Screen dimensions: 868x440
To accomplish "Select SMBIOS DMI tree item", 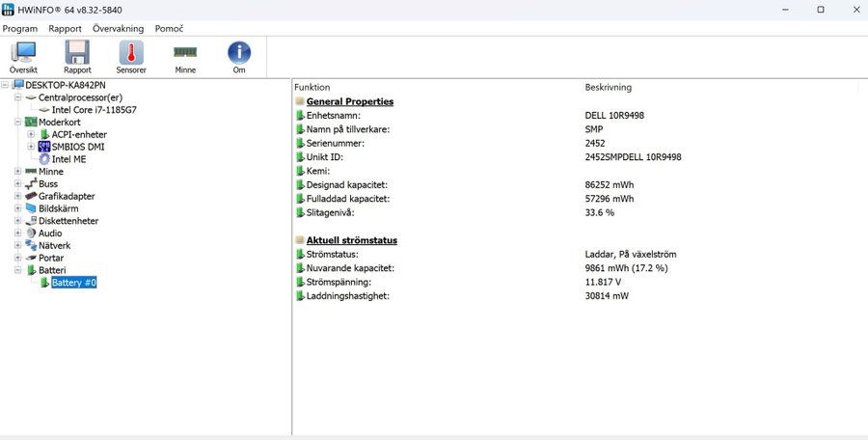I will coord(78,147).
